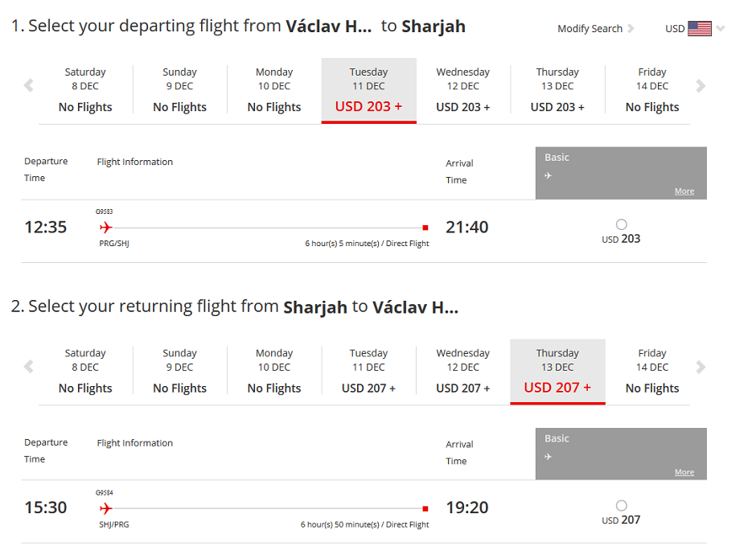The image size is (756, 559).
Task: Click plane icon in departing Basic fare header
Action: pos(548,175)
